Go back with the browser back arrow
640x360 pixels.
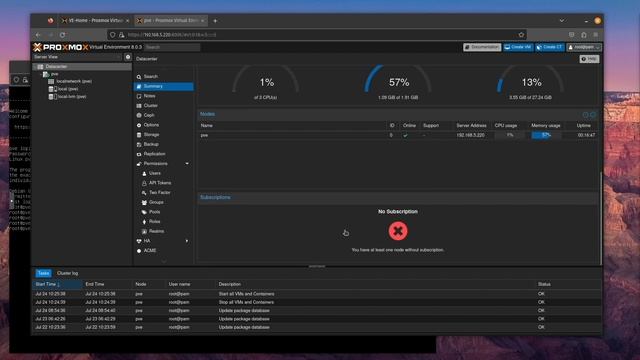(38, 35)
